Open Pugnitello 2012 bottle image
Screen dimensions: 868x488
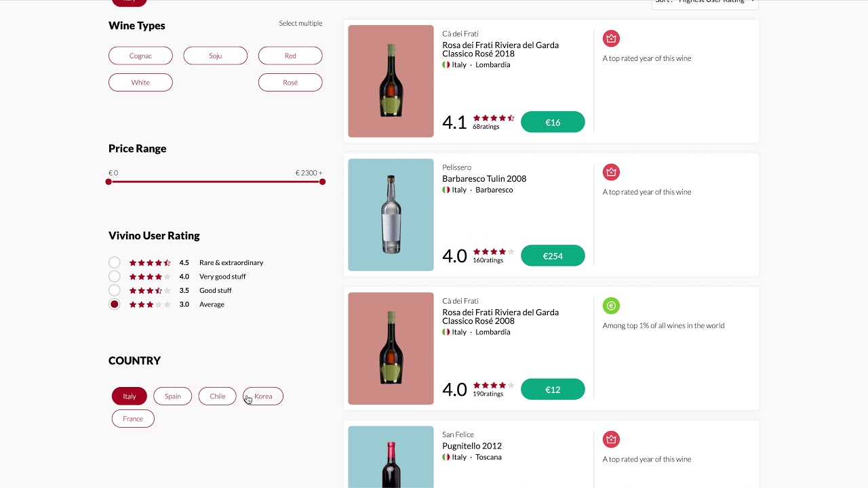click(391, 457)
